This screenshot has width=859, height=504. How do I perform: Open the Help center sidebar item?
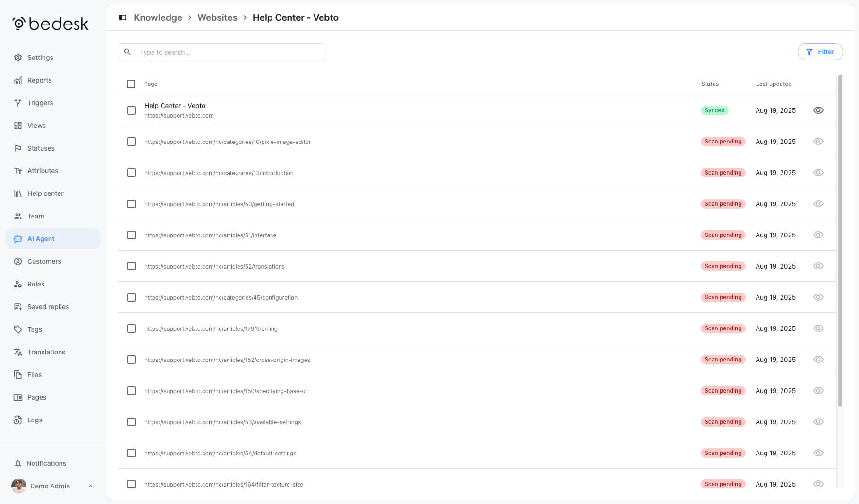click(53, 193)
